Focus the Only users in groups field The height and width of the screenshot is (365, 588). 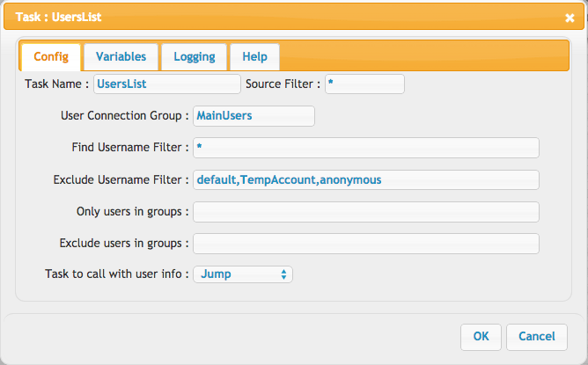(x=366, y=212)
